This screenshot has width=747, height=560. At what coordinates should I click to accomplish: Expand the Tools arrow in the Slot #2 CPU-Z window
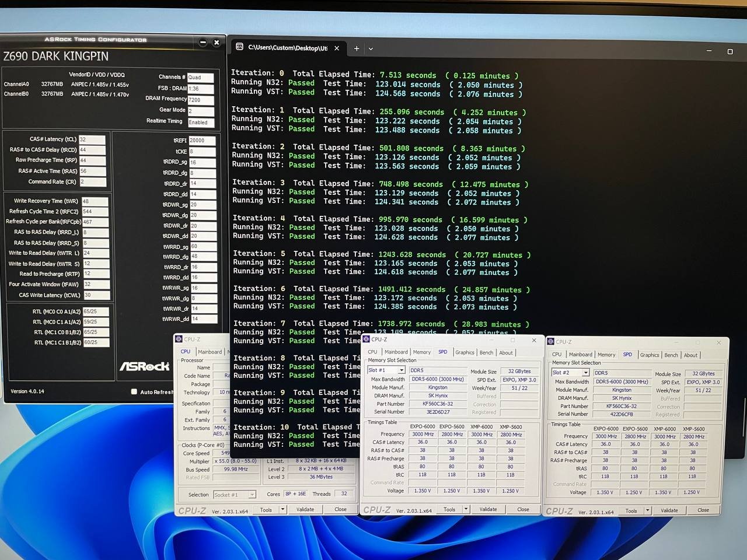[648, 510]
